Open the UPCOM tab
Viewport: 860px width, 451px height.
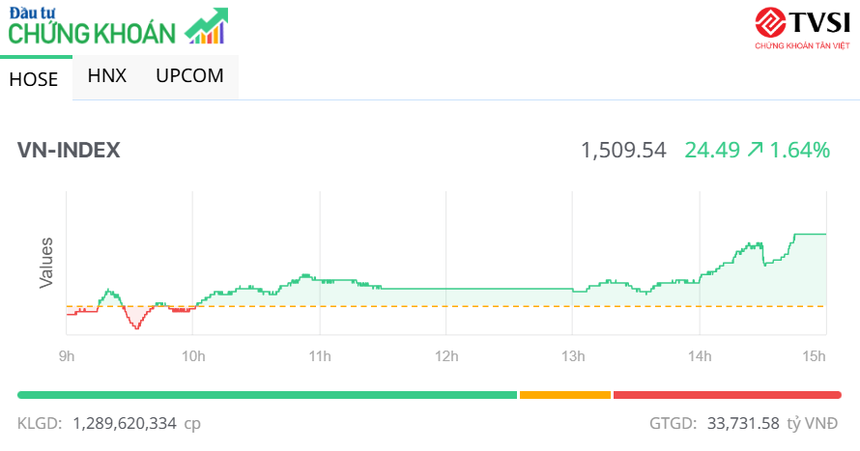[190, 76]
